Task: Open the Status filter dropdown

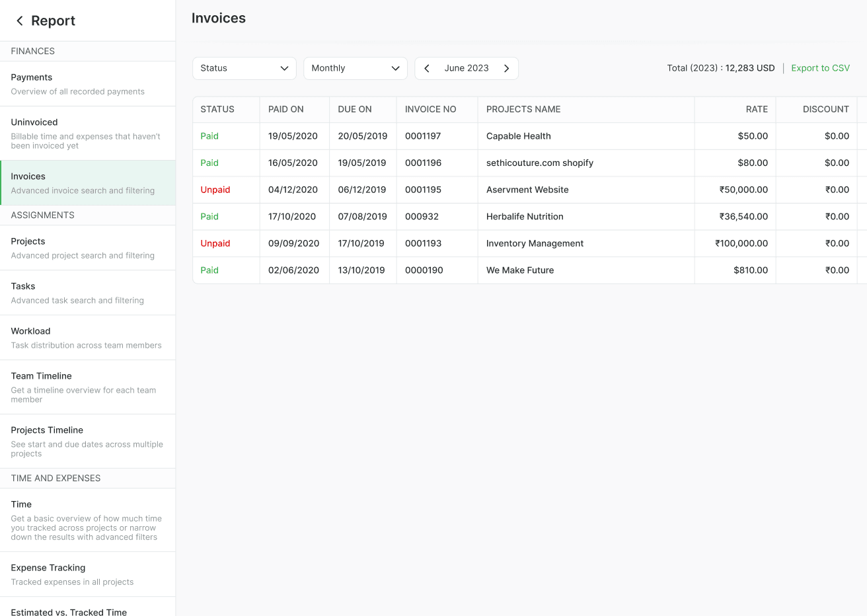Action: click(x=244, y=68)
